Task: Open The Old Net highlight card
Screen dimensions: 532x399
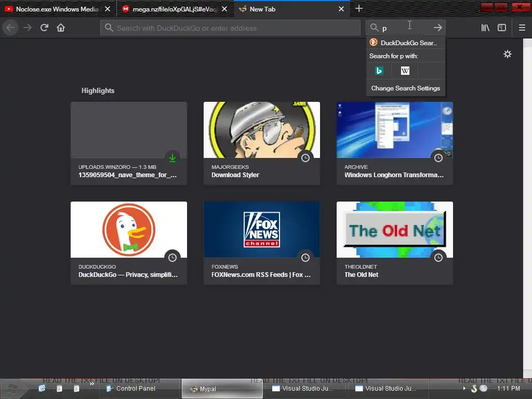Action: click(395, 243)
